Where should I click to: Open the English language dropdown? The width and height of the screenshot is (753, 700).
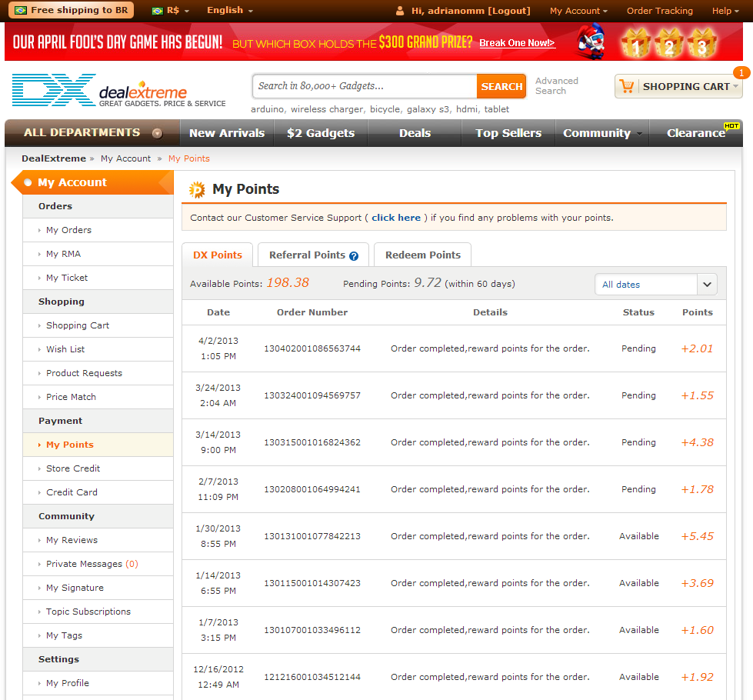[x=229, y=10]
